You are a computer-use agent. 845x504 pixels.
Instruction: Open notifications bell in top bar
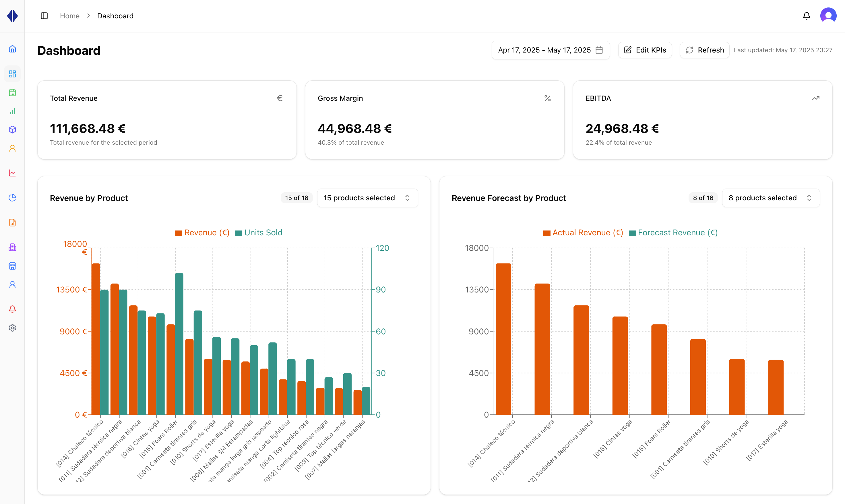click(x=806, y=16)
